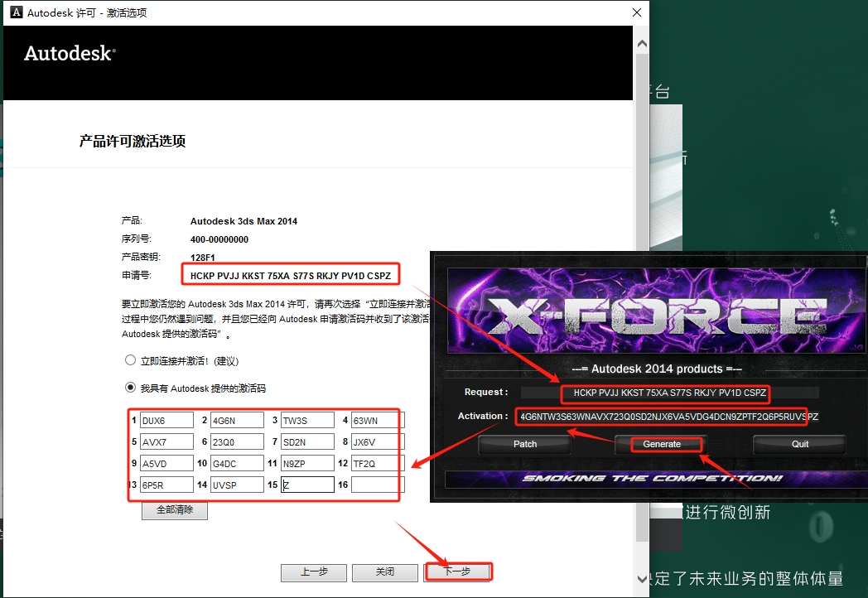
Task: Click the serial number '400-00000000'
Action: coord(219,239)
